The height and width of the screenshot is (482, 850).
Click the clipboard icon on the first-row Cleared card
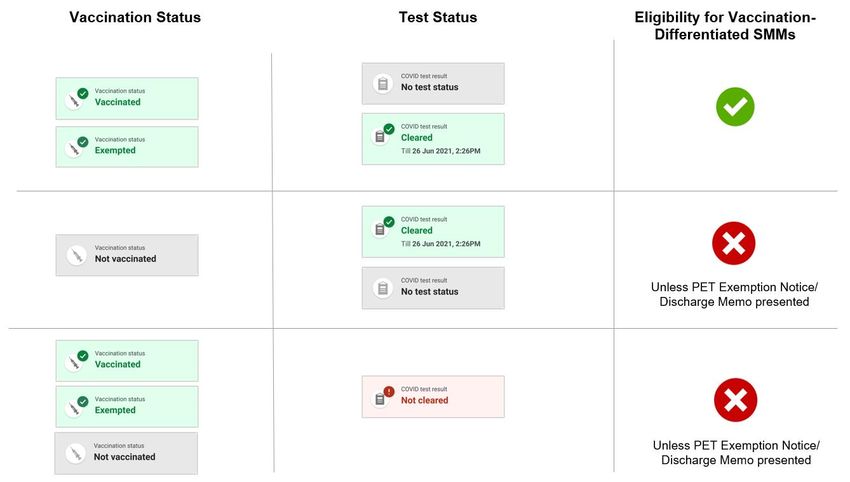point(380,136)
